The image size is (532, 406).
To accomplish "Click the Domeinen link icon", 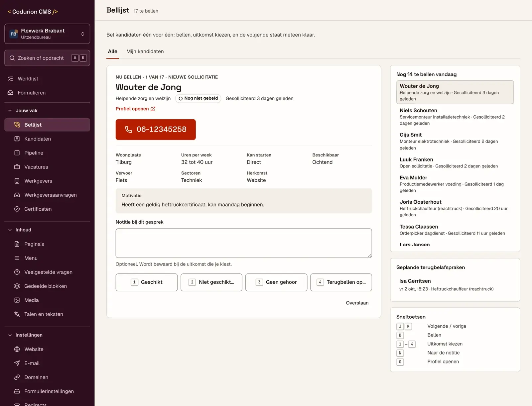I will pyautogui.click(x=17, y=377).
